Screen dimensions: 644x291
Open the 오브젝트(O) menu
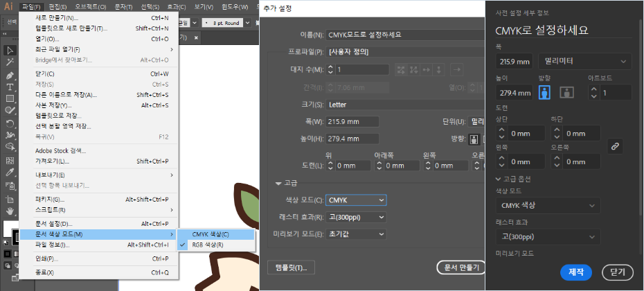point(91,6)
